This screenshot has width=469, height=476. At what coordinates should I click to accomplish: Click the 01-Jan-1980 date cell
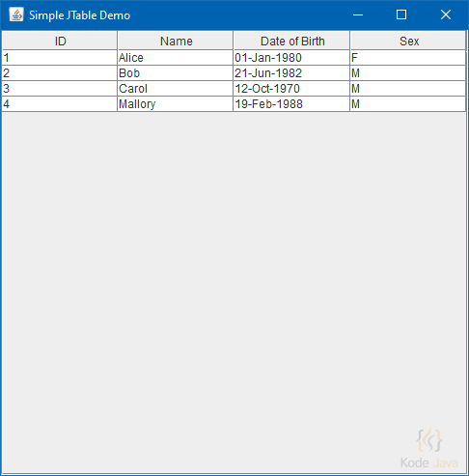point(291,58)
